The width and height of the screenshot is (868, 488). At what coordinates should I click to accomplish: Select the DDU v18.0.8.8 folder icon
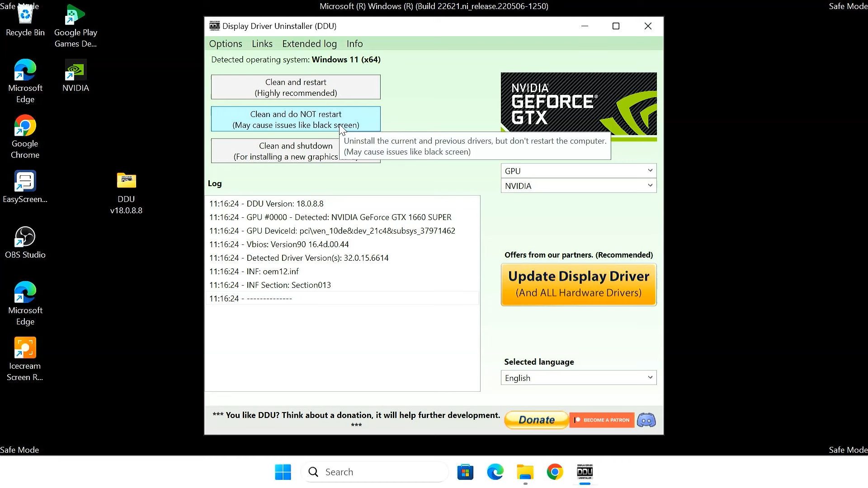[x=126, y=193]
